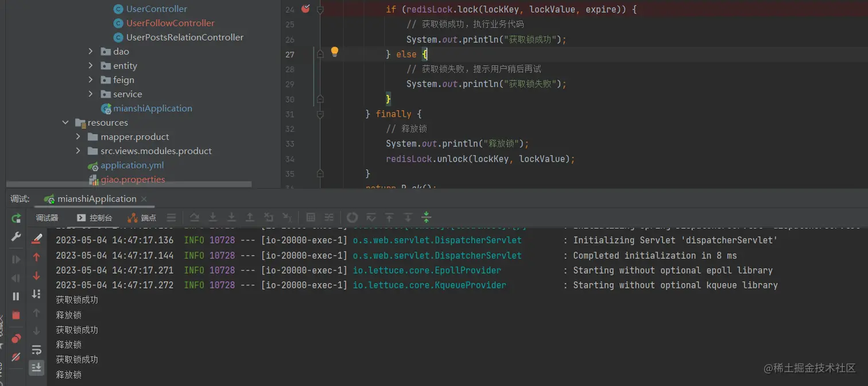The width and height of the screenshot is (868, 386).
Task: Open the View Breakpoints dialog icon
Action: tap(16, 338)
